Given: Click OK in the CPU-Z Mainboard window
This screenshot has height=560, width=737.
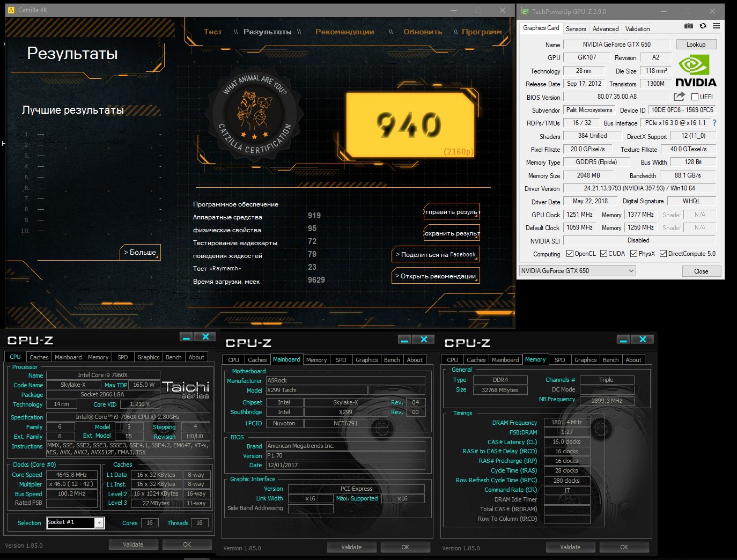Looking at the screenshot, I should tap(405, 547).
